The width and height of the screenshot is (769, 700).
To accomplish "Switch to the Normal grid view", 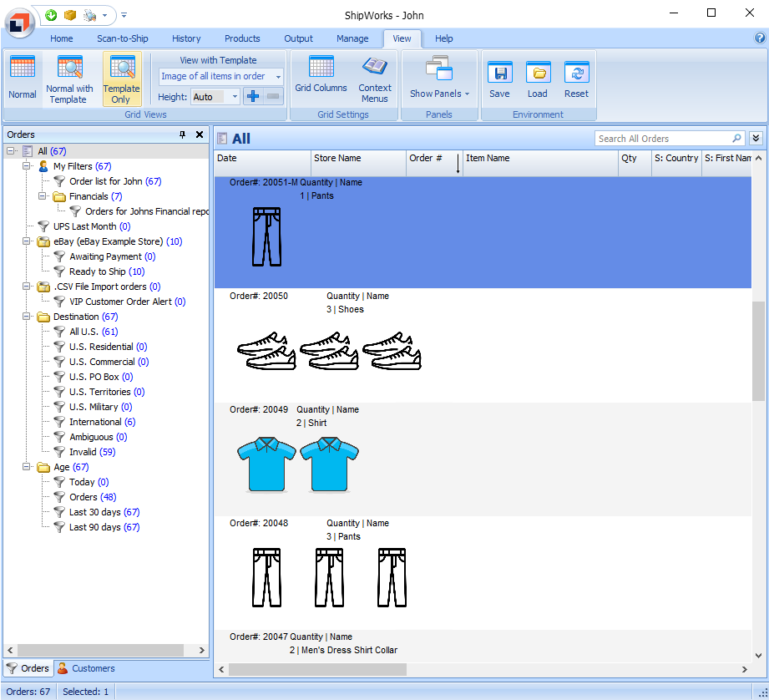I will [x=23, y=78].
